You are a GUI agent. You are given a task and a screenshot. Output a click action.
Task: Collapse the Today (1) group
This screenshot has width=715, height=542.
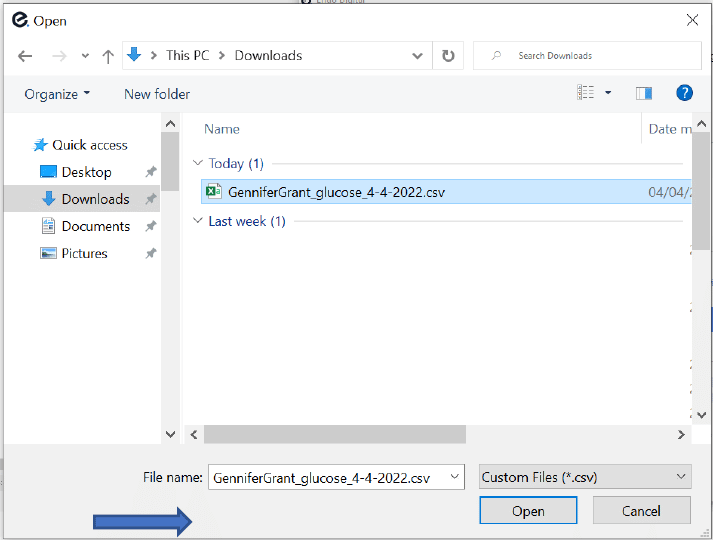tap(197, 163)
